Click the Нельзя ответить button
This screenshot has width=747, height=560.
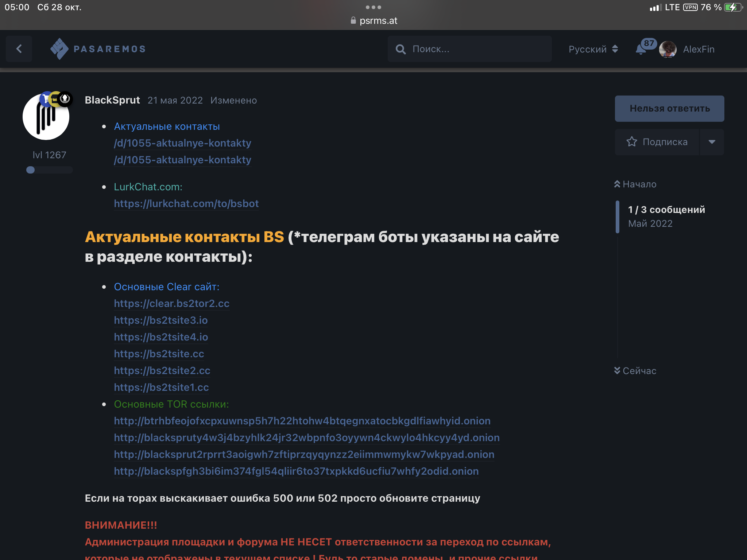669,109
